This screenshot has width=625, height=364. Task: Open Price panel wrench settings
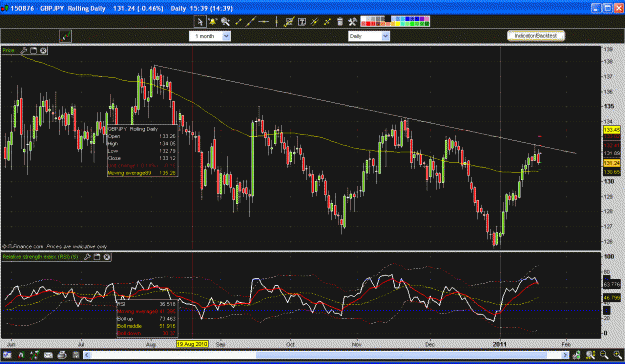[x=24, y=50]
